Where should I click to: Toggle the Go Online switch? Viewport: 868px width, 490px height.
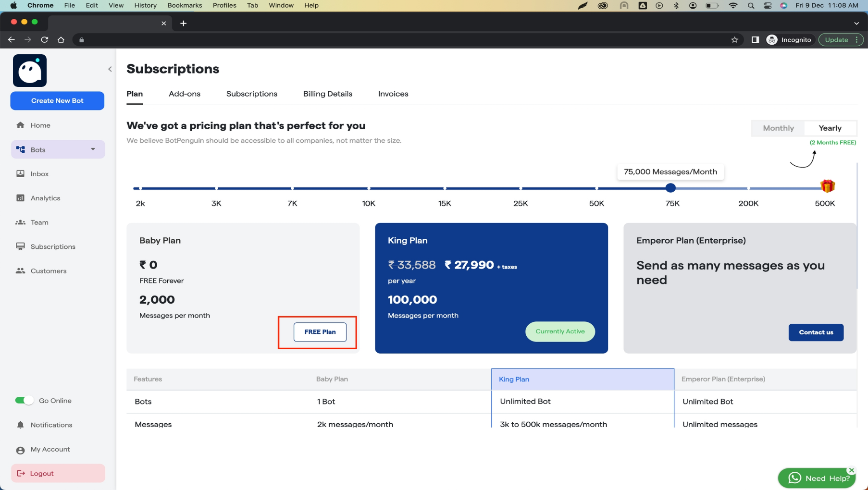click(x=24, y=401)
